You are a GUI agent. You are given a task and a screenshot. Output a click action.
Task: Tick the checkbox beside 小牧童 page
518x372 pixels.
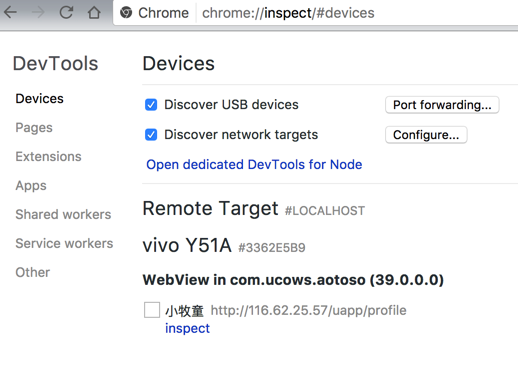(x=152, y=310)
